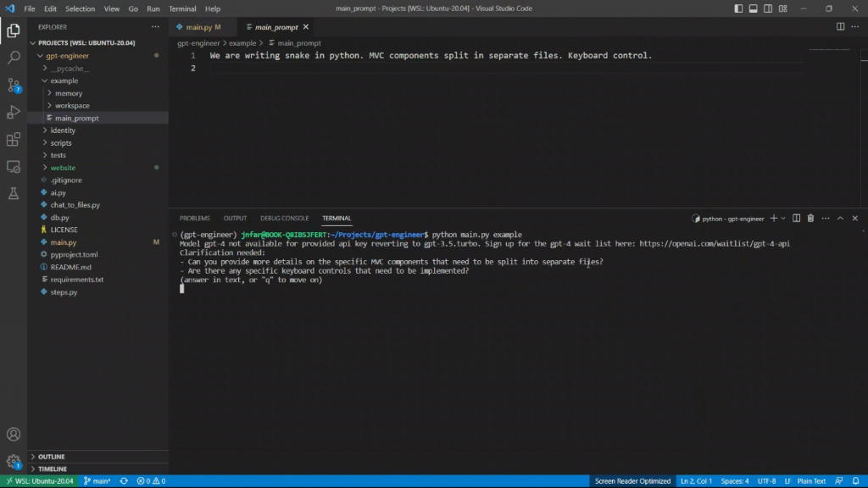
Task: Open the Selection menu
Action: pos(80,8)
